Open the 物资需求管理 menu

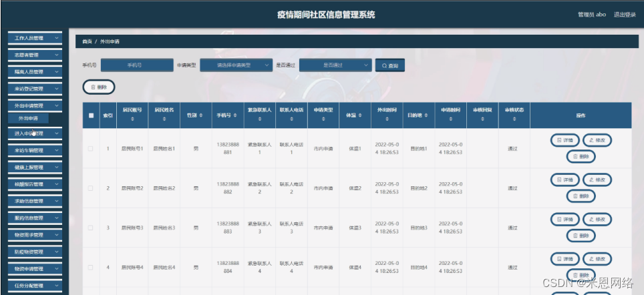pos(35,235)
